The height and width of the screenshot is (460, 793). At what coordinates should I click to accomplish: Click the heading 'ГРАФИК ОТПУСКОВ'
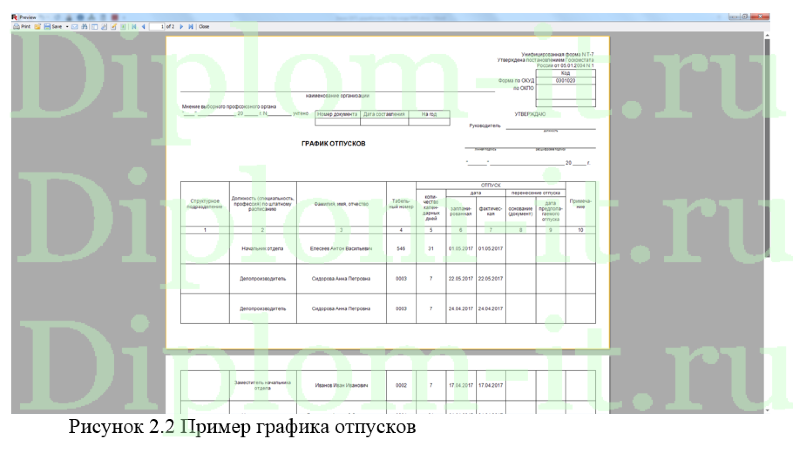(333, 144)
